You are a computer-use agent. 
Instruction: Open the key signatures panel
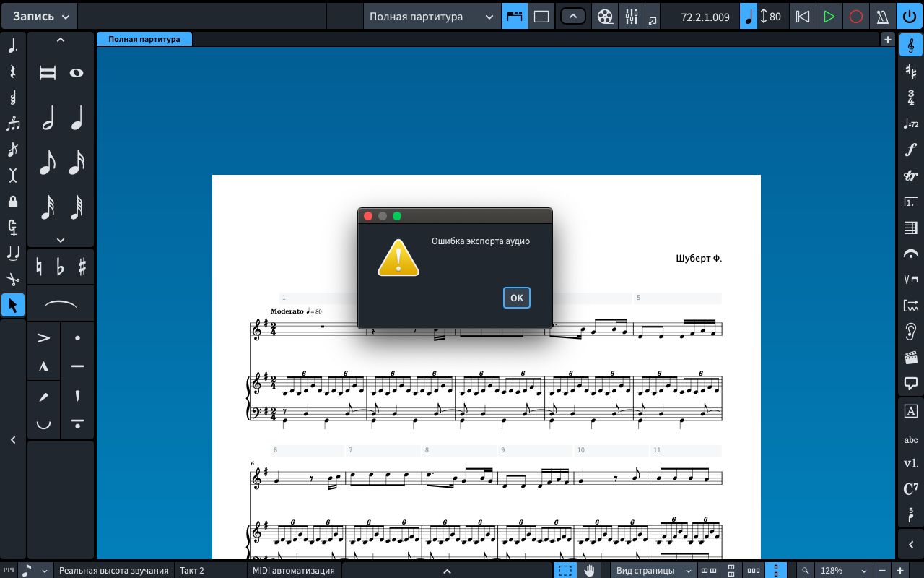[910, 72]
